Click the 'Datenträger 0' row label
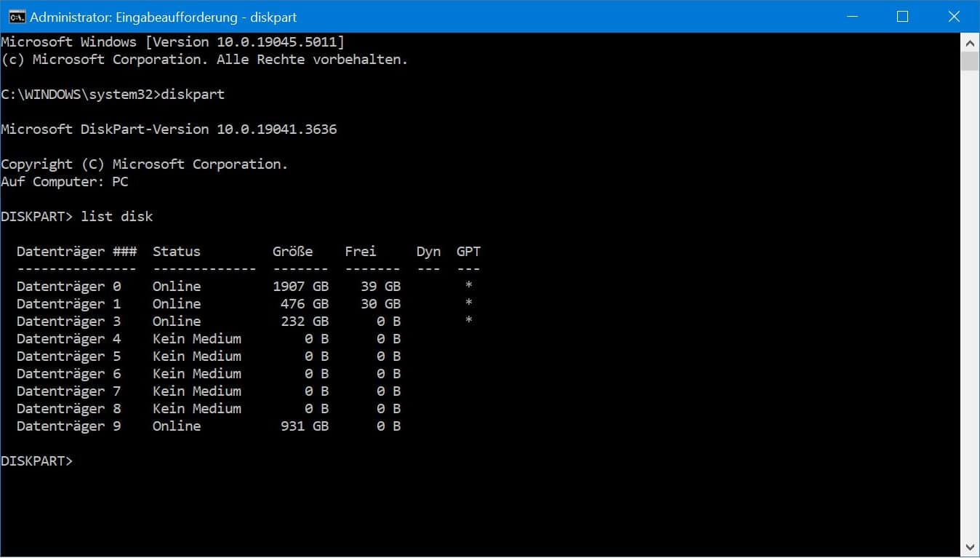This screenshot has width=980, height=558. tap(69, 287)
